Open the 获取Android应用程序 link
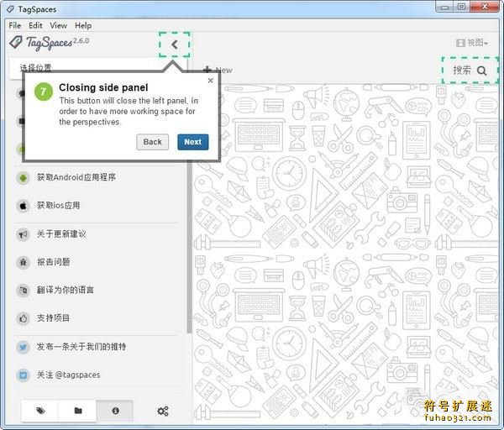This screenshot has height=430, width=504. (x=76, y=177)
